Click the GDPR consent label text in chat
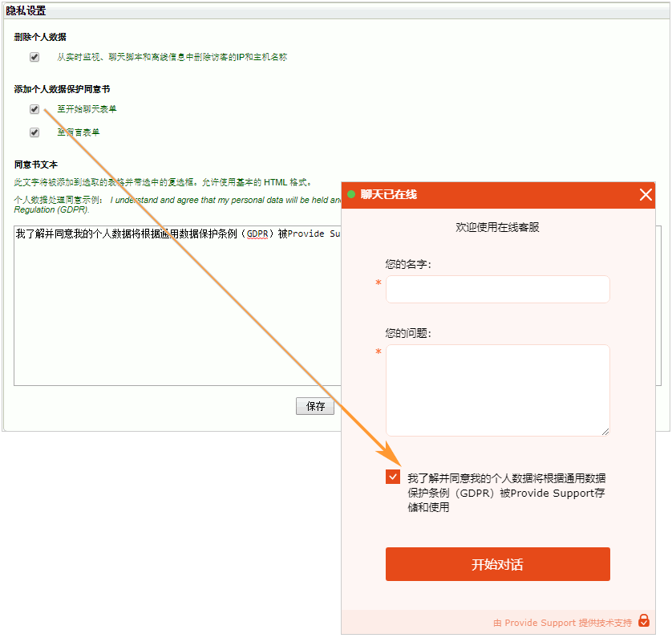 [507, 492]
